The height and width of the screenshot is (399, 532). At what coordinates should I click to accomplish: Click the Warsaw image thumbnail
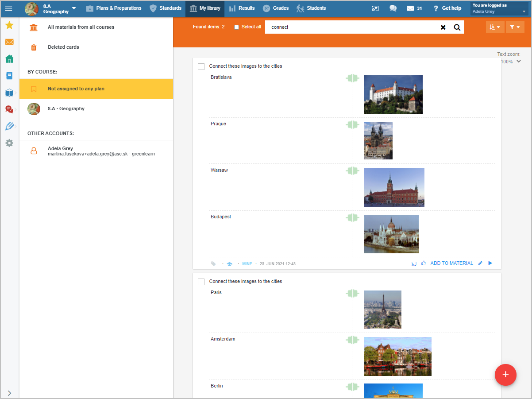pos(394,187)
